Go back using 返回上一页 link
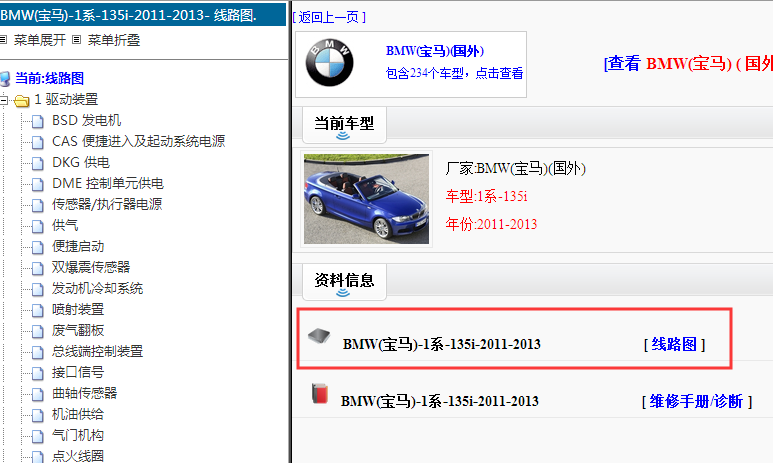 coord(329,17)
